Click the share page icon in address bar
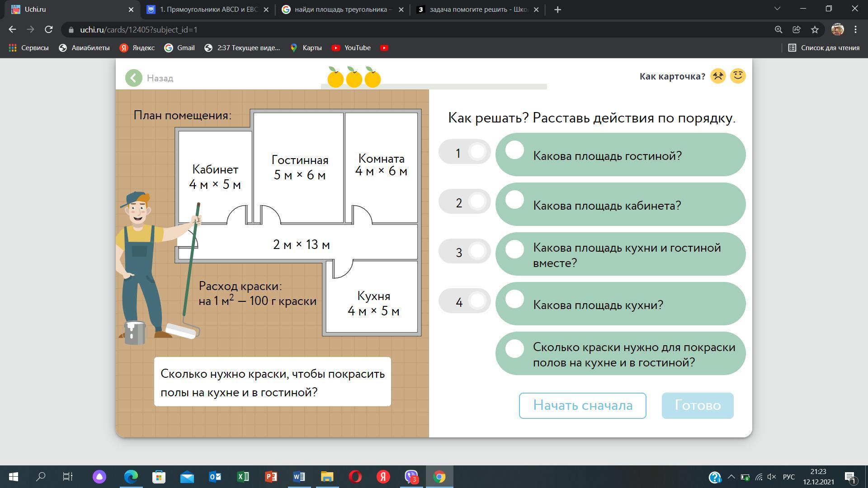The width and height of the screenshot is (868, 488). [x=797, y=29]
